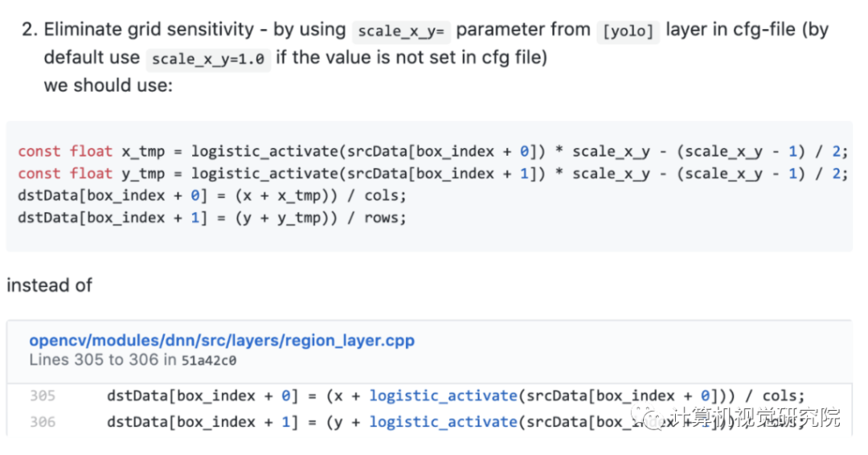The height and width of the screenshot is (455, 868).
Task: Click the const float x_tmp code line
Action: pos(432,151)
